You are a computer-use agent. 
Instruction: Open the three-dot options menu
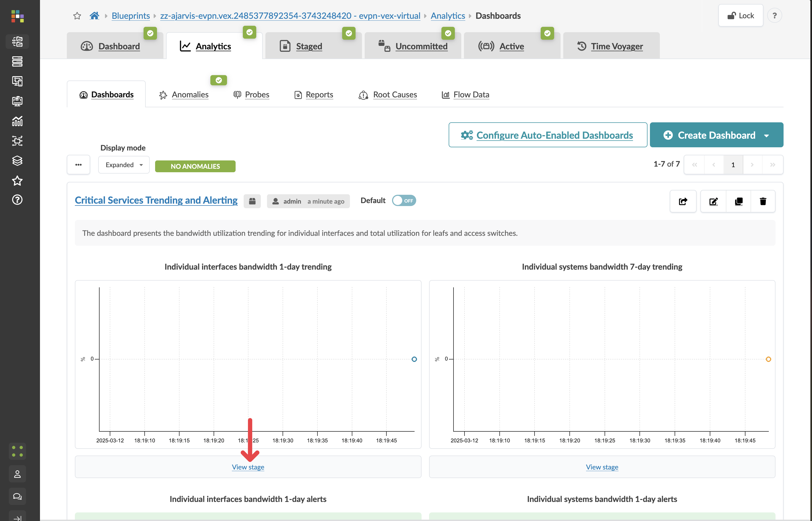pyautogui.click(x=79, y=165)
